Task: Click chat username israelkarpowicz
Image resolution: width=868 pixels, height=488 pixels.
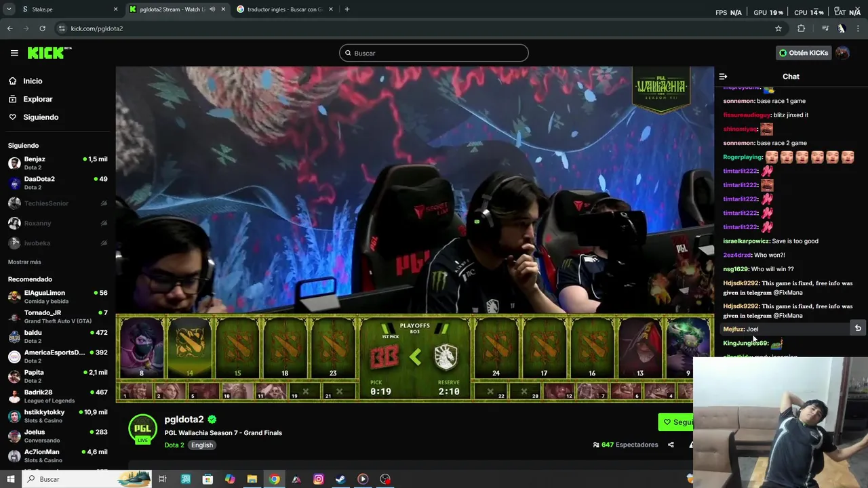Action: 746,241
